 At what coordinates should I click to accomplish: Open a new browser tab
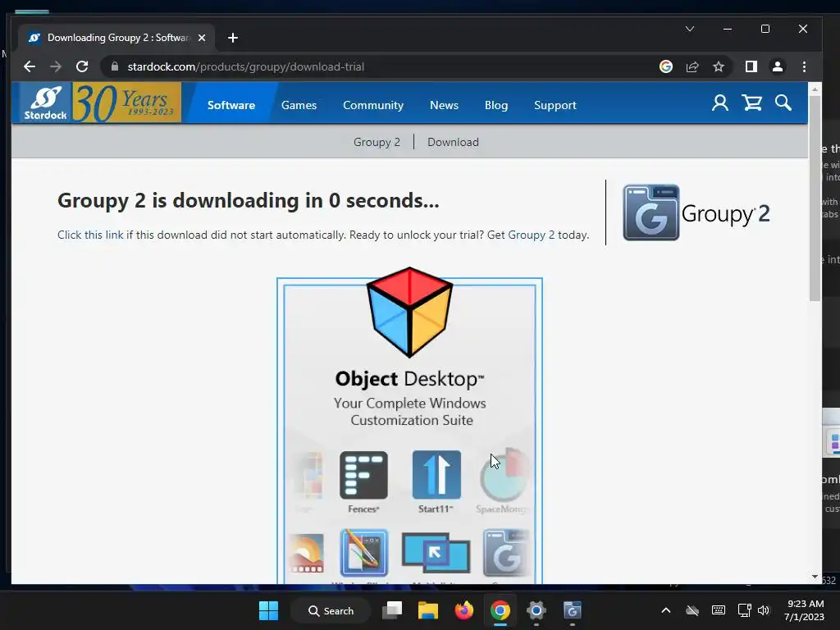pyautogui.click(x=232, y=38)
